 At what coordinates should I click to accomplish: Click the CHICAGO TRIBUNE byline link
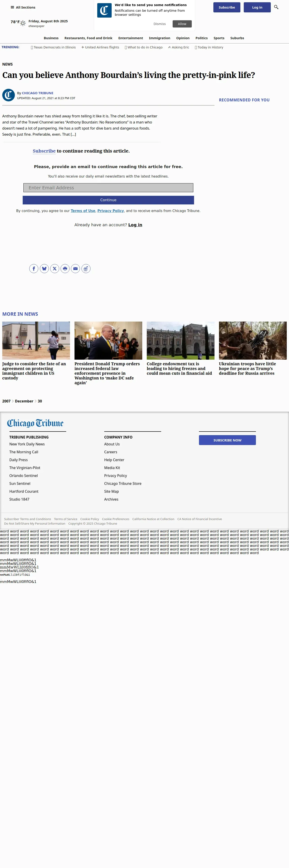pyautogui.click(x=38, y=93)
